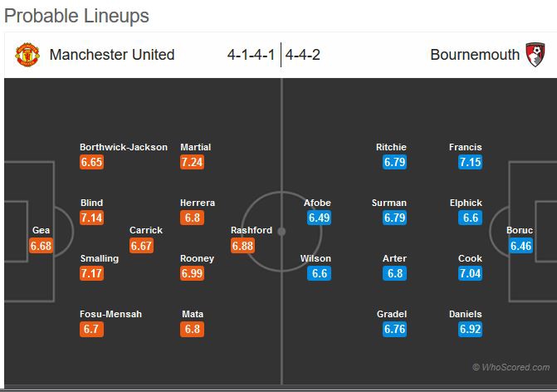
Task: Open the Manchester United team name
Action: [112, 55]
